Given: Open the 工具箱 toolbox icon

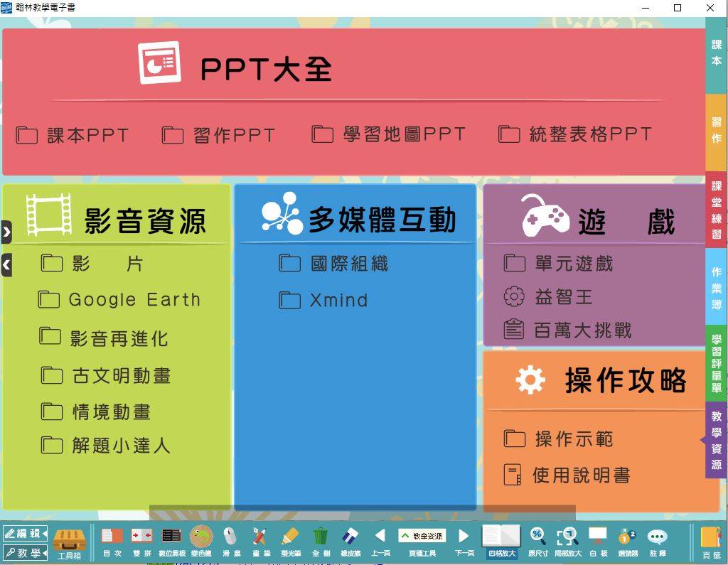Looking at the screenshot, I should point(70,543).
